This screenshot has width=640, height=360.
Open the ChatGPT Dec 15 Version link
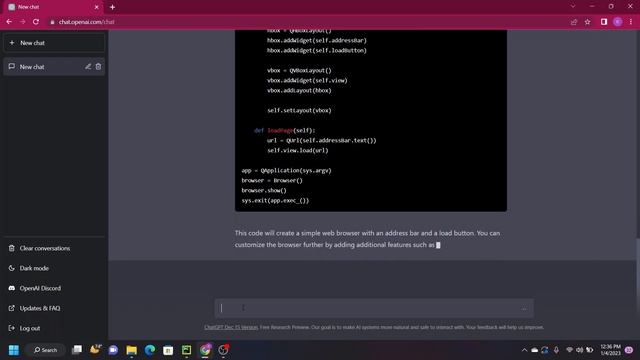(x=231, y=327)
